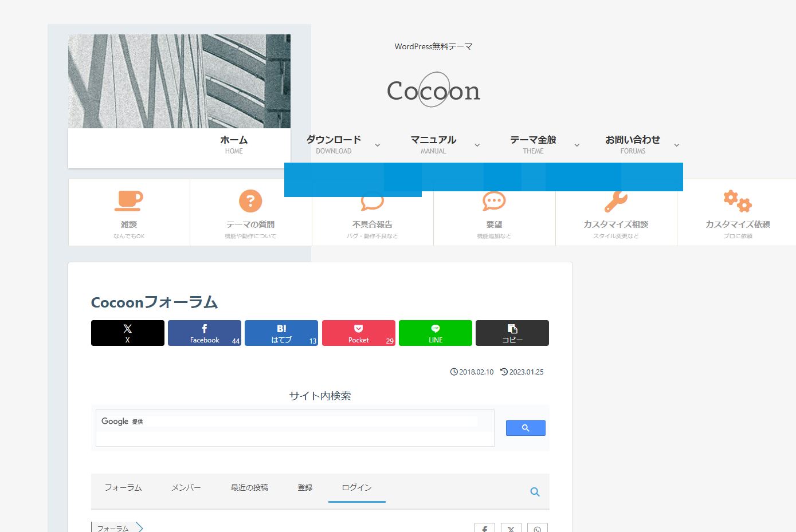Share on Facebook button with count 44
Image resolution: width=796 pixels, height=532 pixels.
[205, 333]
